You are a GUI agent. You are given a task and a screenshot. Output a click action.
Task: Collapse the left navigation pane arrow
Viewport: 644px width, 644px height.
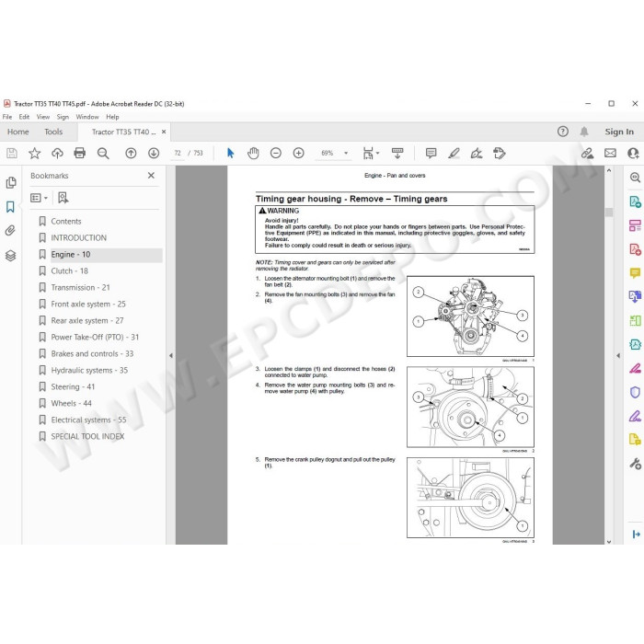(171, 356)
